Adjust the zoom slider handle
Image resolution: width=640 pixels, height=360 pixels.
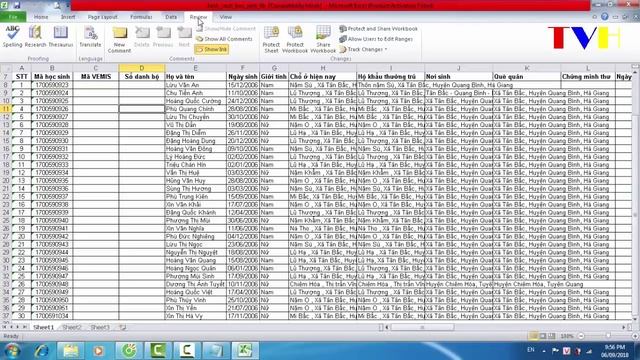coord(608,336)
